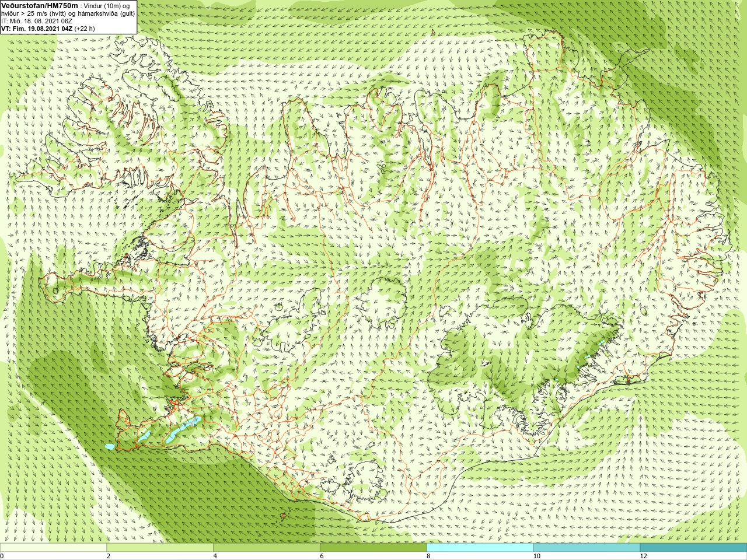Click the "VT: Fim. 19.08.2021 04Z" valid time
747x560 pixels.
click(37, 28)
